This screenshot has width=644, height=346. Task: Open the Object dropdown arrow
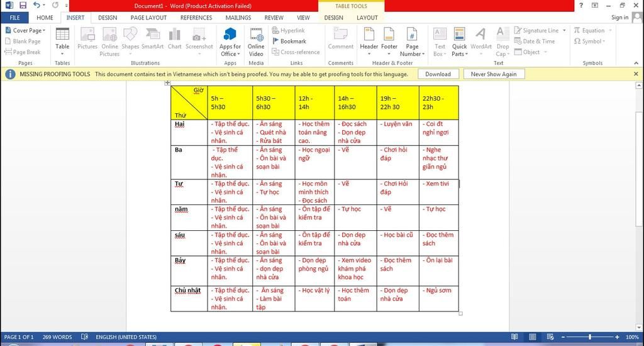(545, 52)
